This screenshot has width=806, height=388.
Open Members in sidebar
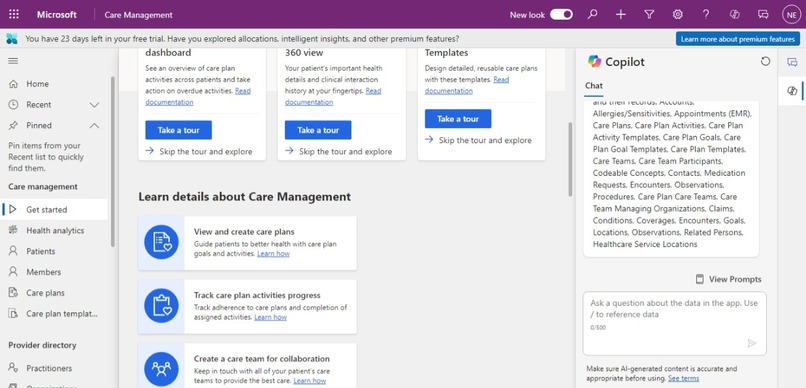[x=44, y=272]
